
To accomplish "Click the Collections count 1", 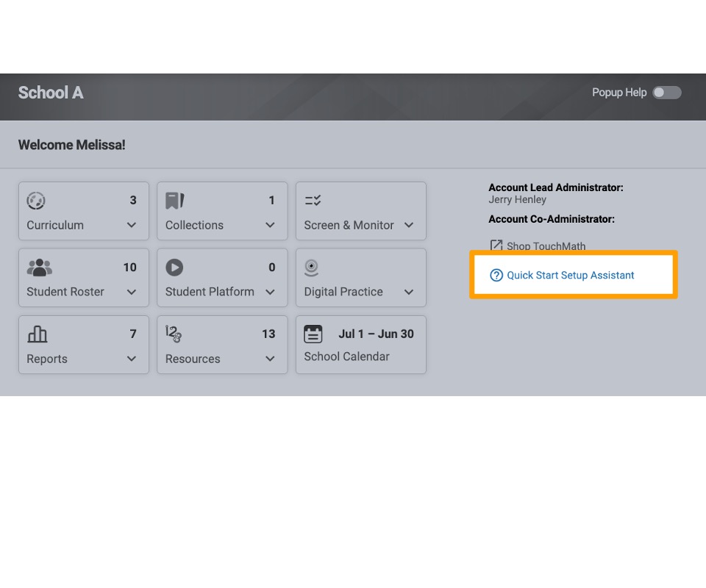I will [271, 200].
